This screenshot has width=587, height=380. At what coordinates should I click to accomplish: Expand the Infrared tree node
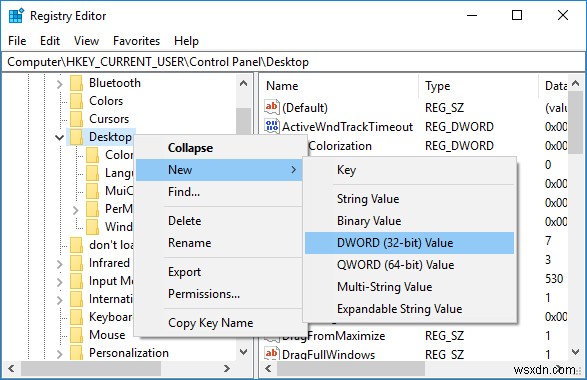(60, 264)
